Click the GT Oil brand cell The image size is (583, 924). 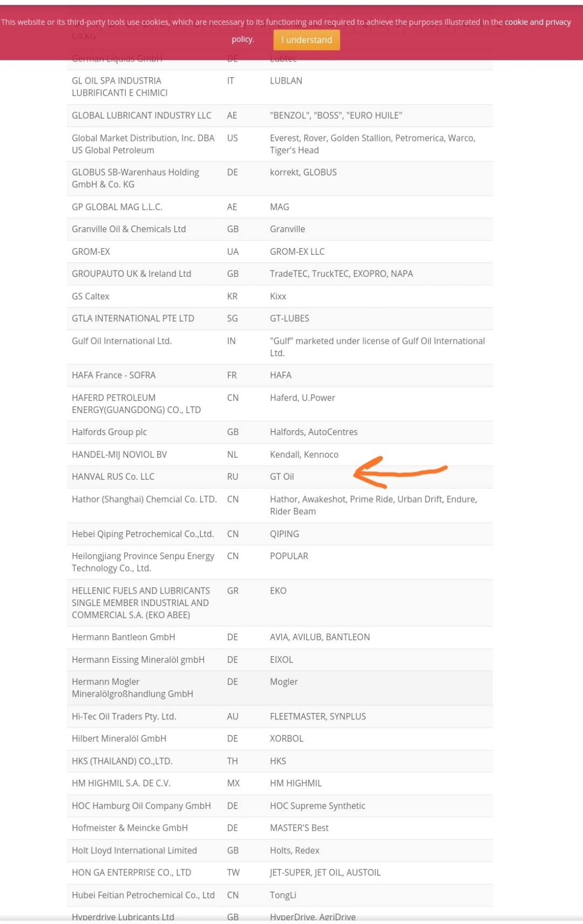tap(282, 477)
